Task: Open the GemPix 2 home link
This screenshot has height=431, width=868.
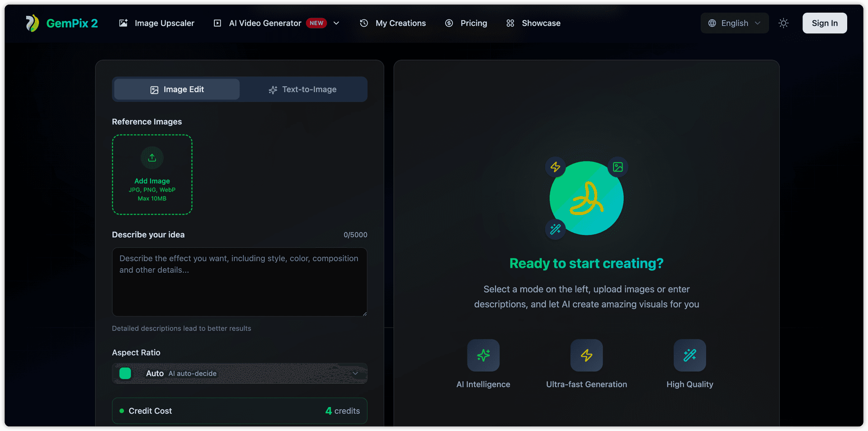Action: (x=62, y=23)
